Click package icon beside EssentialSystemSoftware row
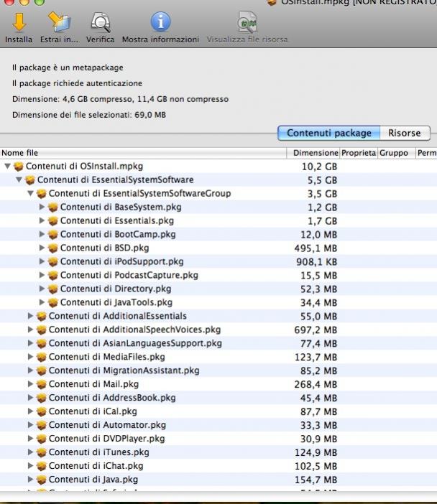 click(x=30, y=180)
